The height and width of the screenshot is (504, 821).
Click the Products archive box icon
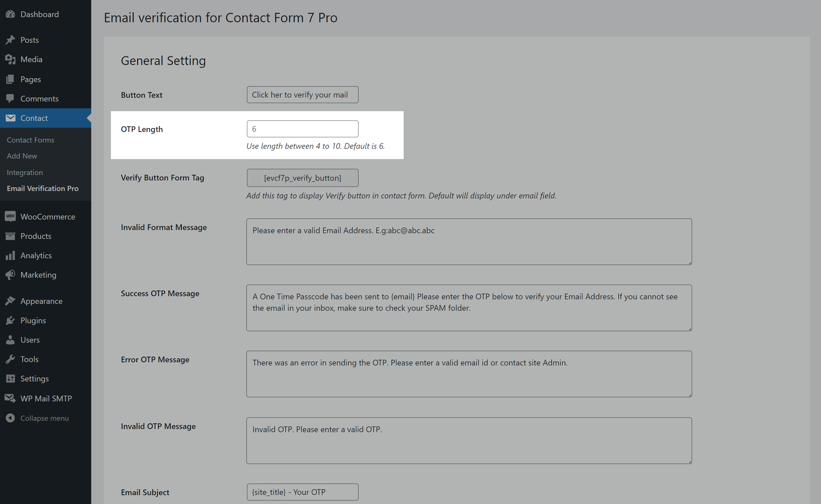(10, 236)
